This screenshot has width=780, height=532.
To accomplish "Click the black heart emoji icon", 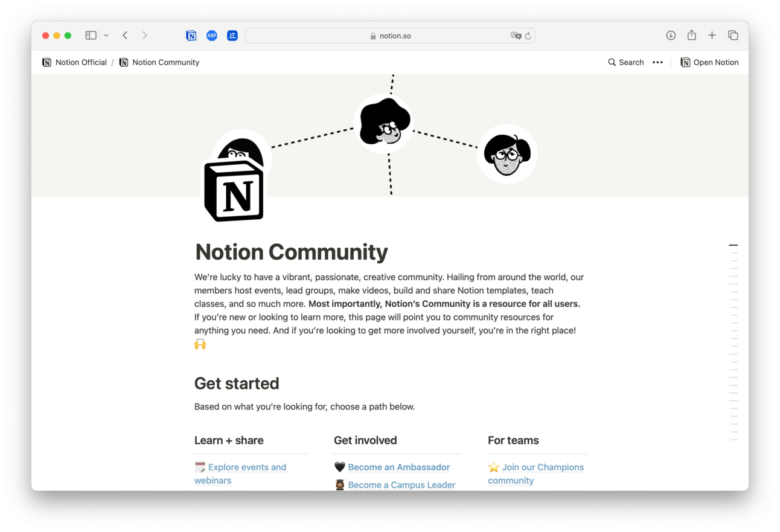I will tap(340, 467).
